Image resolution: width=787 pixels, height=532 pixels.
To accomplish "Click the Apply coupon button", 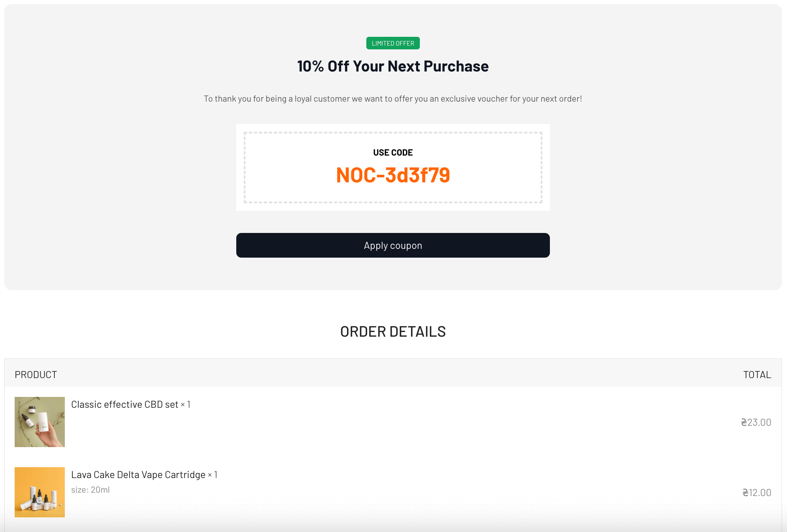I will [393, 246].
